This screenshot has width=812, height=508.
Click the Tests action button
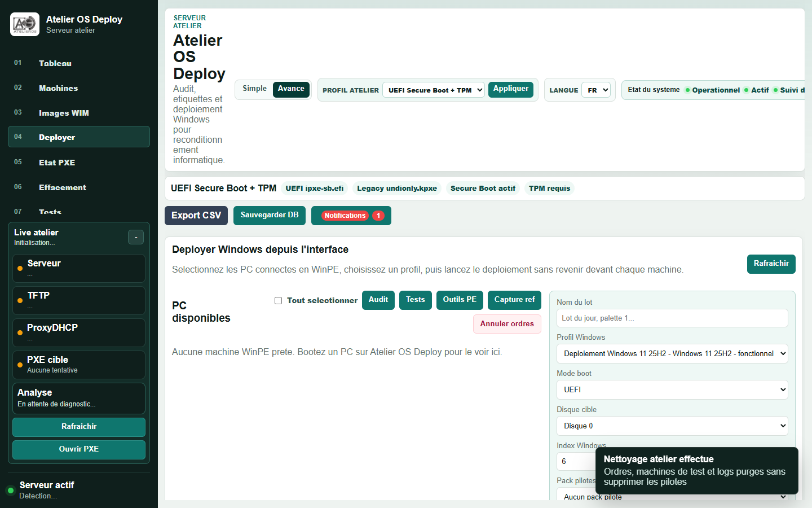[x=416, y=300]
